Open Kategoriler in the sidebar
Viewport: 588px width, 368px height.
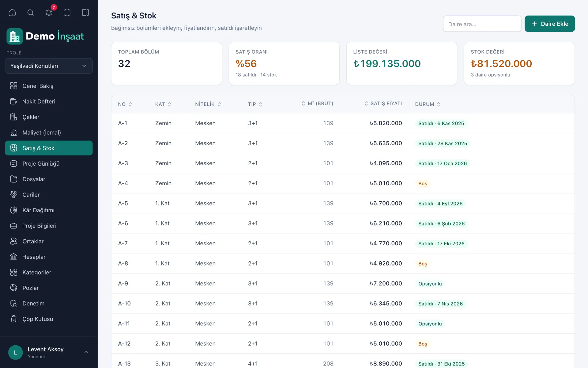point(49,272)
